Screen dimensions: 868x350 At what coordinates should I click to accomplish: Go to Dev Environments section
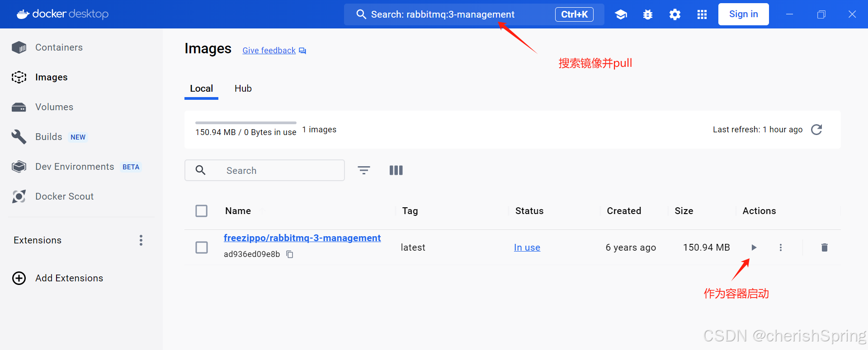pos(75,167)
